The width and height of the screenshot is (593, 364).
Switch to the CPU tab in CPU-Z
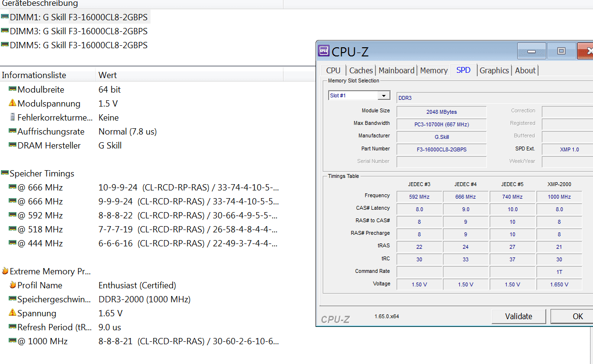[x=333, y=70]
